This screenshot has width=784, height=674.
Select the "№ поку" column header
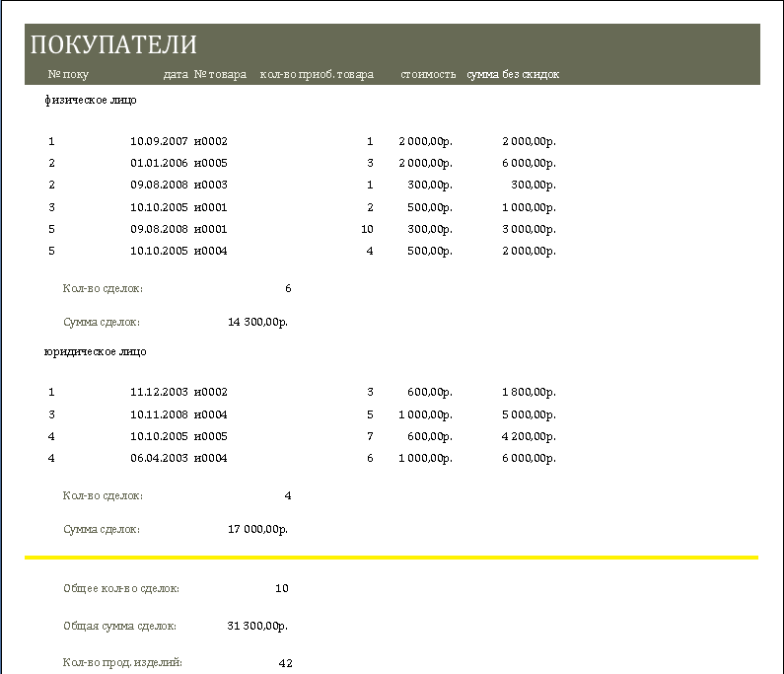point(68,75)
